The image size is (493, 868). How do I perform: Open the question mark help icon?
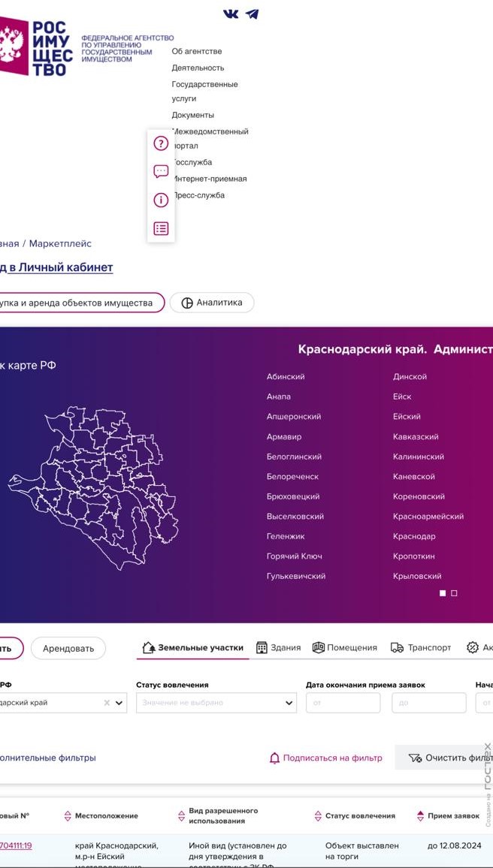pyautogui.click(x=161, y=144)
